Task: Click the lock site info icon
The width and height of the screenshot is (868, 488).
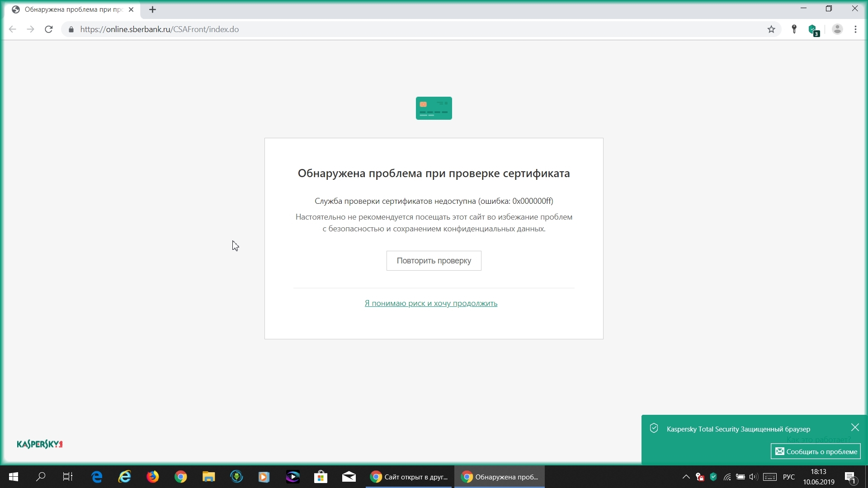Action: 71,29
